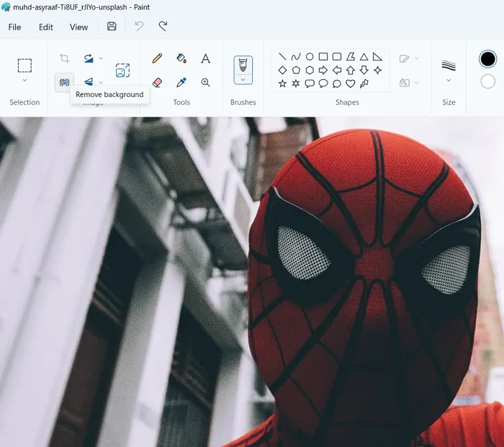Pick the Oval callout shape

[323, 84]
